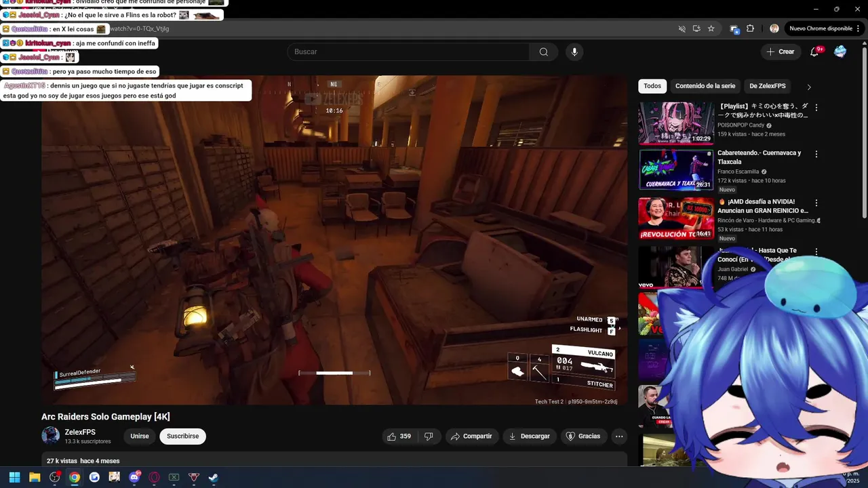Viewport: 868px width, 488px height.
Task: Open OBS Studio from the taskbar
Action: pyautogui.click(x=55, y=477)
